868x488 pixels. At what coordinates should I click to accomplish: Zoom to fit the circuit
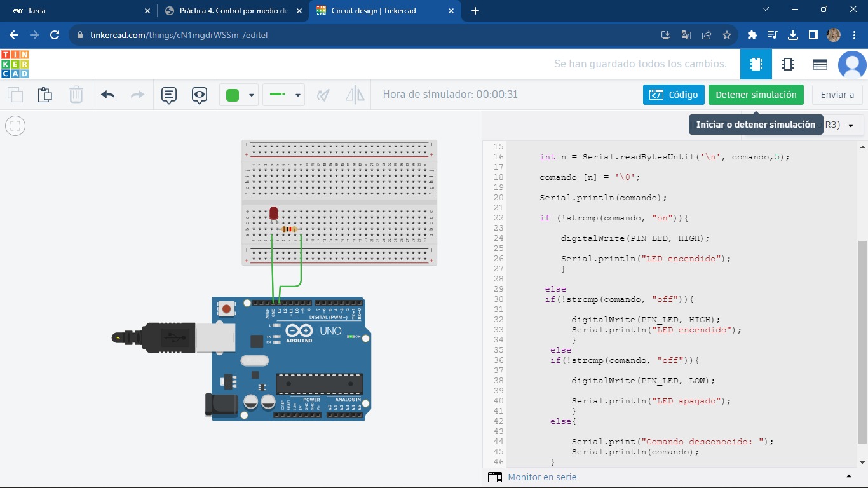[15, 126]
